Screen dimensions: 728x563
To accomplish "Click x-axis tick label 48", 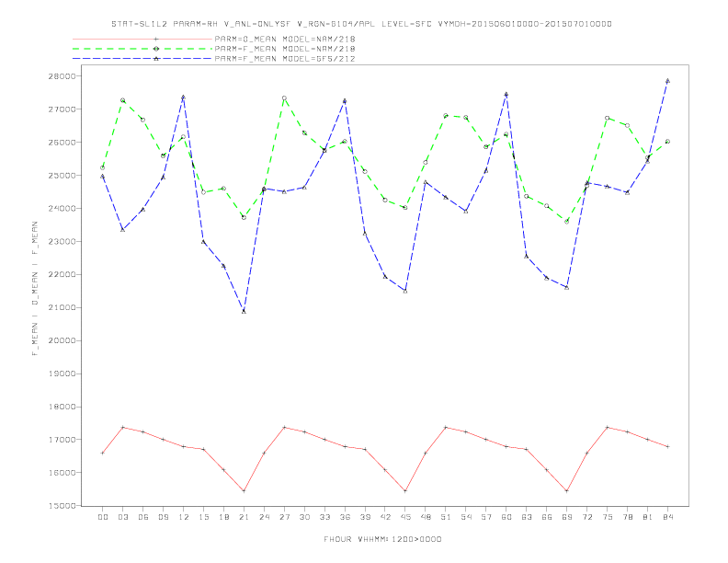I will (x=426, y=517).
